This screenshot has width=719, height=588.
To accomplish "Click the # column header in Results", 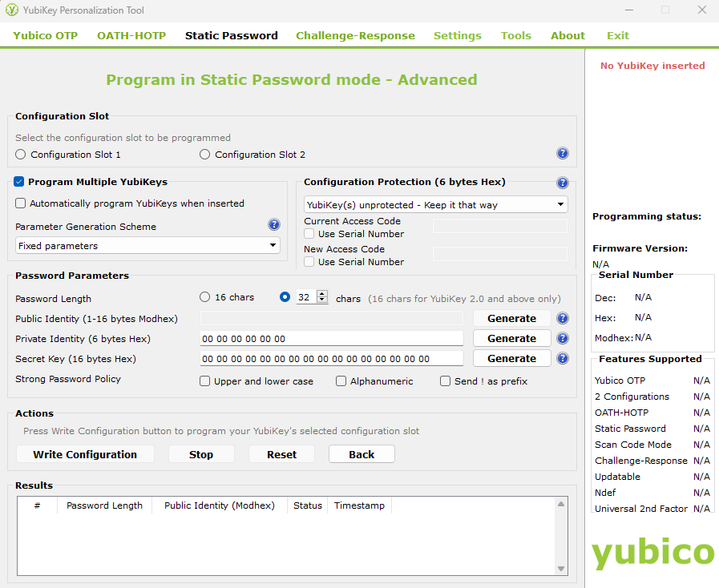I will point(37,505).
